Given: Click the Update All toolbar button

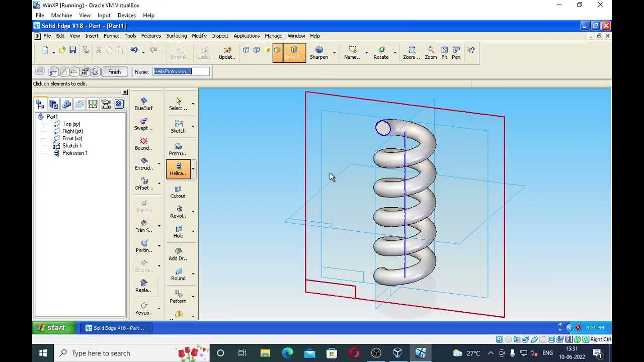Looking at the screenshot, I should [x=227, y=53].
